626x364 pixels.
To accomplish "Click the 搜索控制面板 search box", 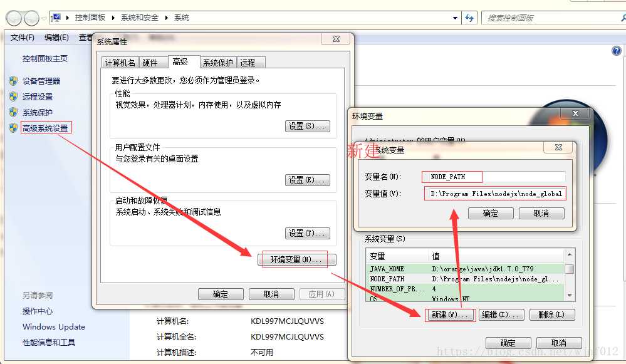I will [551, 18].
